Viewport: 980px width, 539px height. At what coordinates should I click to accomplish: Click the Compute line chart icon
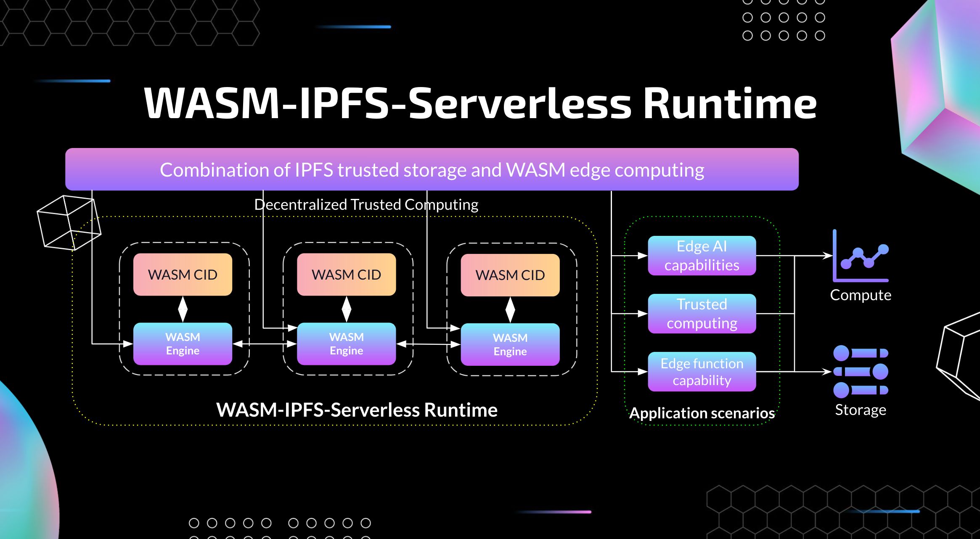[x=861, y=256]
